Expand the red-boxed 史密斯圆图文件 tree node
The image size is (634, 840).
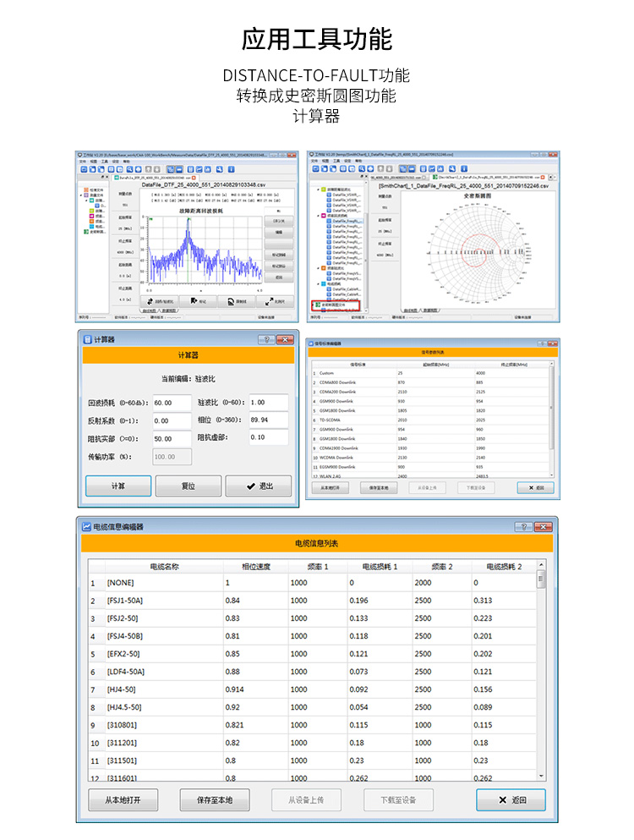313,305
